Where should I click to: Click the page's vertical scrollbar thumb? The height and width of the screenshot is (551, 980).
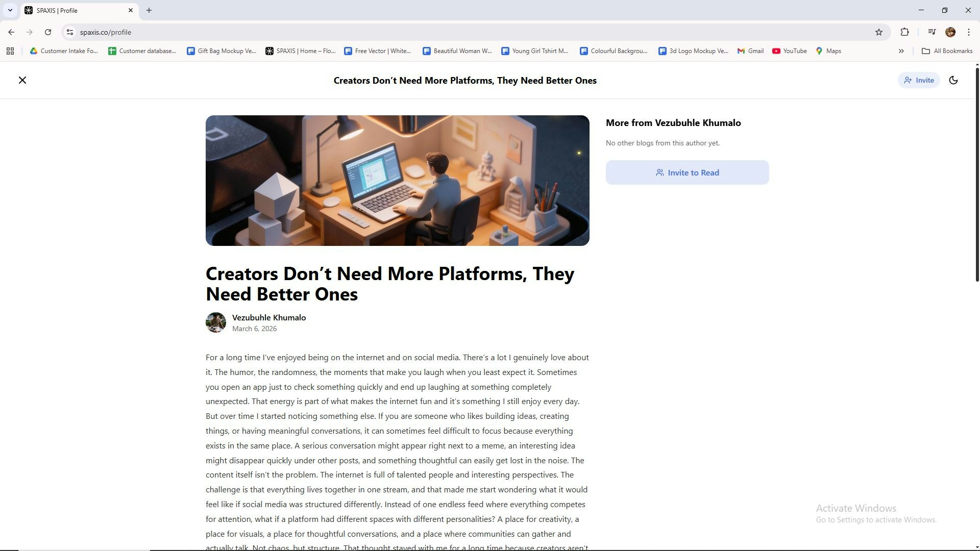coord(977,173)
